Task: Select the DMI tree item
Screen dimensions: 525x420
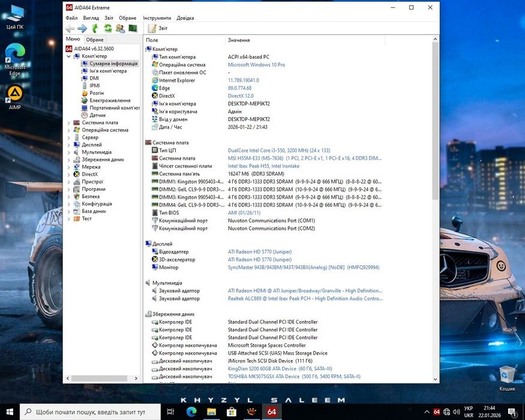Action: coord(94,79)
